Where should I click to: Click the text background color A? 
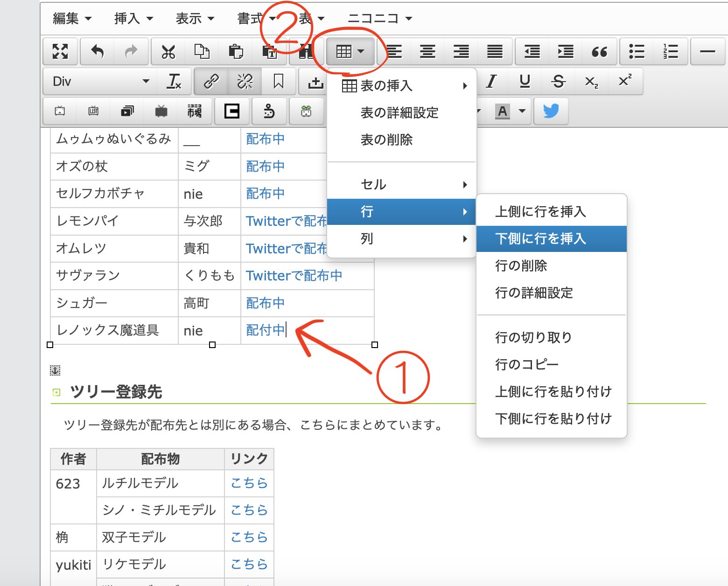pos(502,111)
